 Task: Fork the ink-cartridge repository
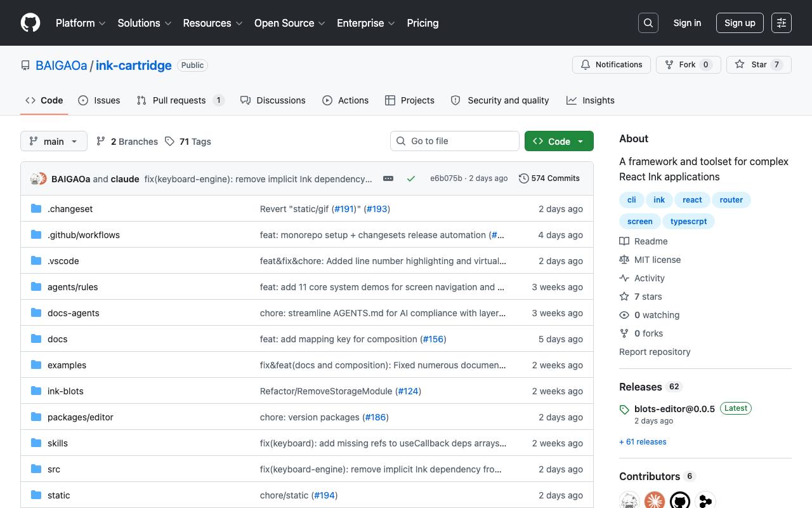pyautogui.click(x=688, y=65)
